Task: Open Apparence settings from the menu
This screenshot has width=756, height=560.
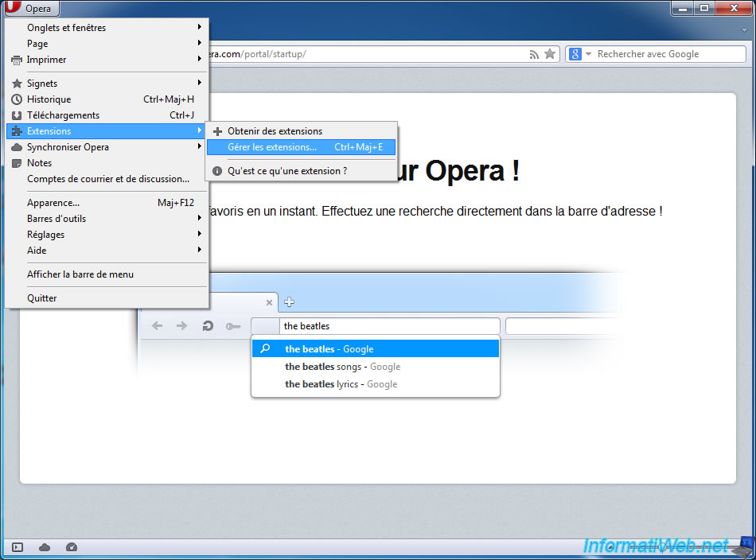Action: pos(53,203)
